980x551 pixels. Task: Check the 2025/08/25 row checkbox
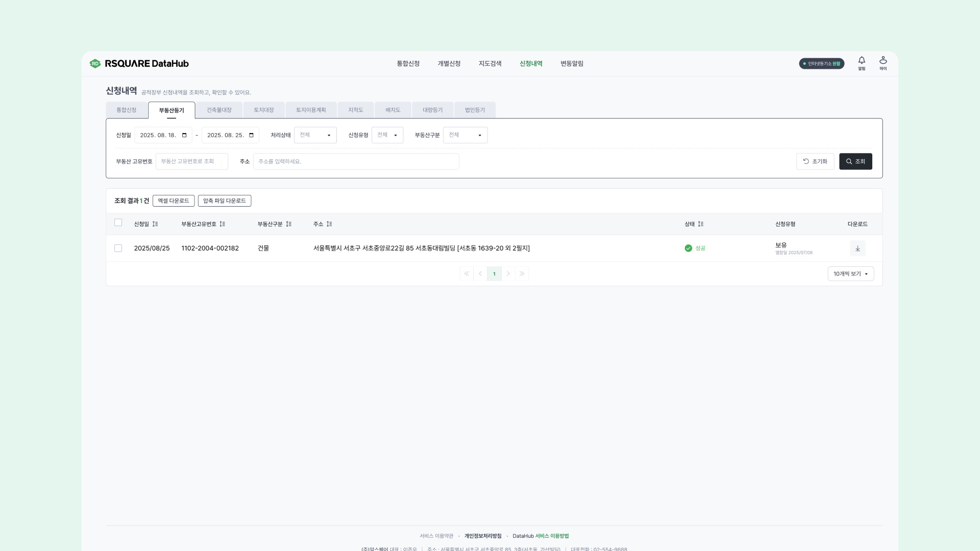tap(118, 248)
